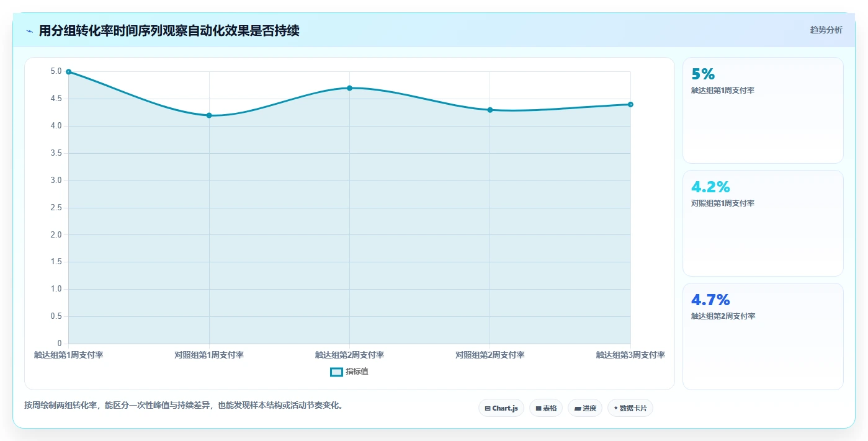
Task: Click the x-axis label 触达组第3周支付率
Action: click(x=630, y=355)
